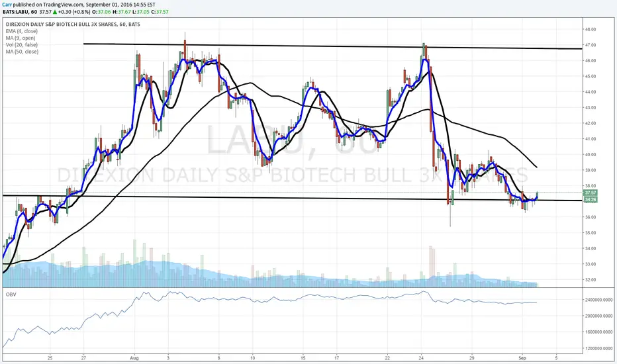Click the 1200000.0000 OBV axis label
The image size is (617, 364).
click(x=598, y=349)
